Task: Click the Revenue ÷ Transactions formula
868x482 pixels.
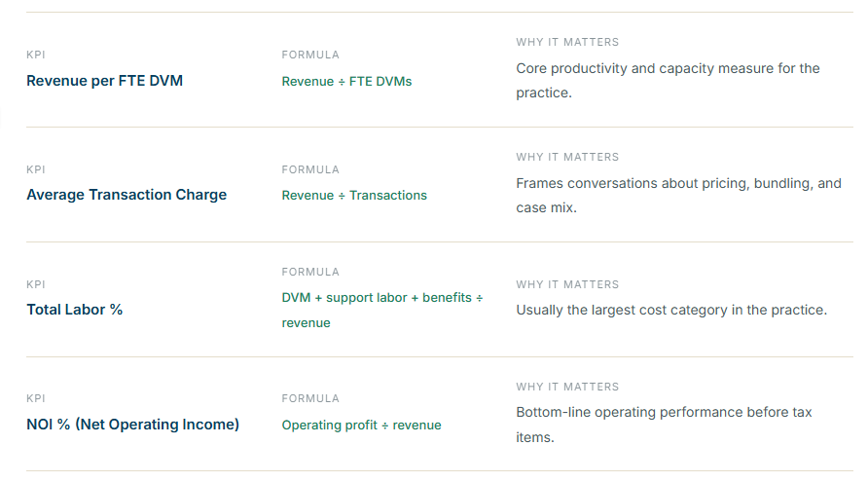Action: click(x=354, y=196)
